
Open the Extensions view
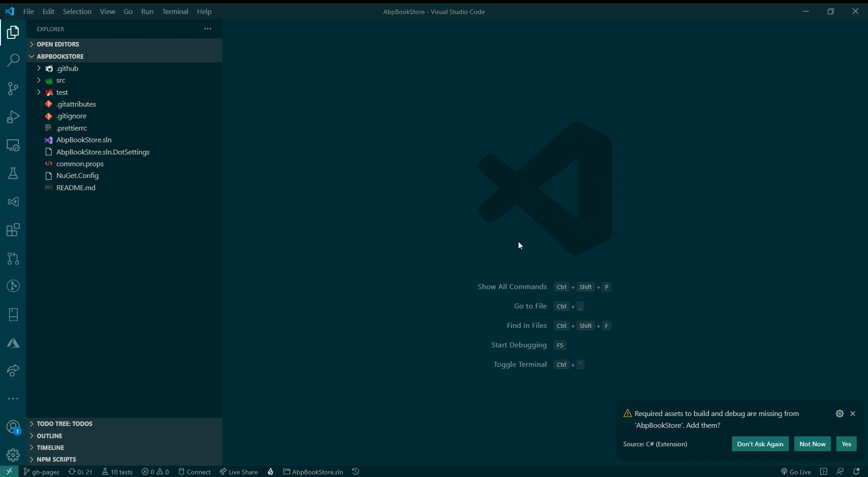point(13,230)
